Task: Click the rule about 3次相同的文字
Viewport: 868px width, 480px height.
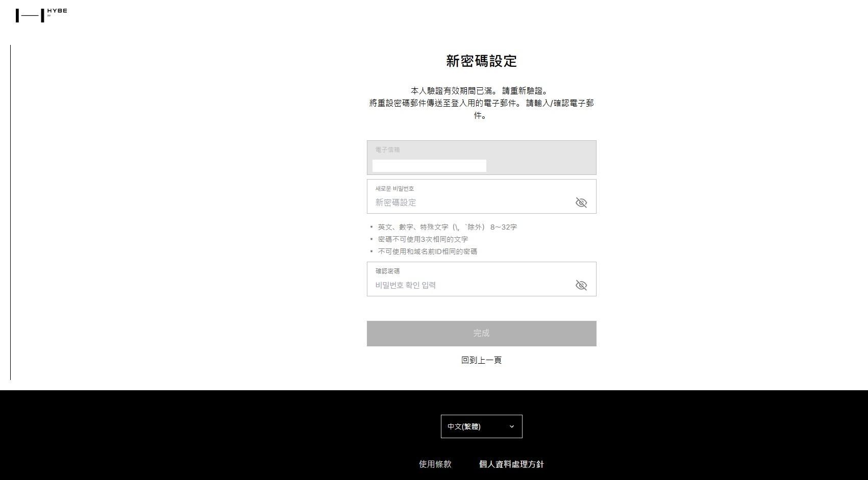Action: point(423,239)
